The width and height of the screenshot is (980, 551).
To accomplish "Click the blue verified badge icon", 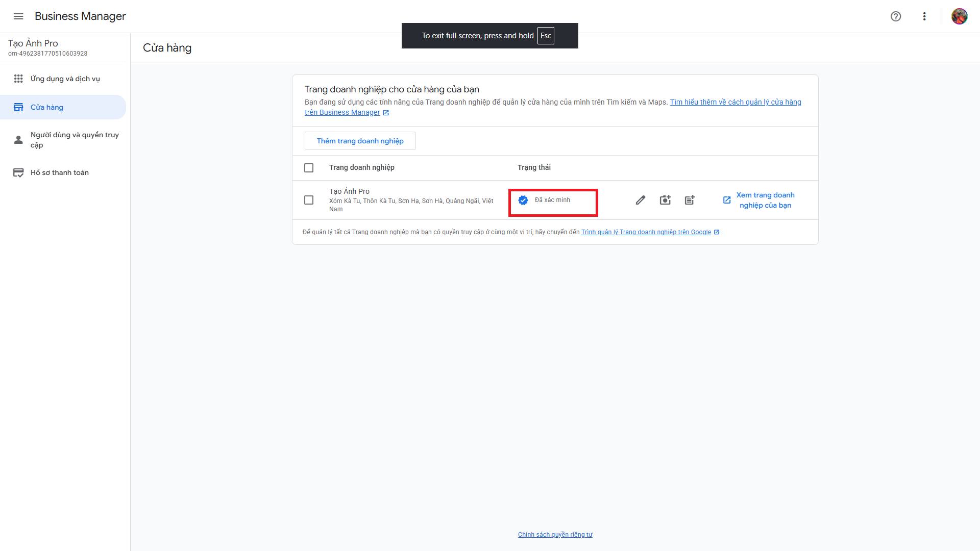I will (x=523, y=200).
